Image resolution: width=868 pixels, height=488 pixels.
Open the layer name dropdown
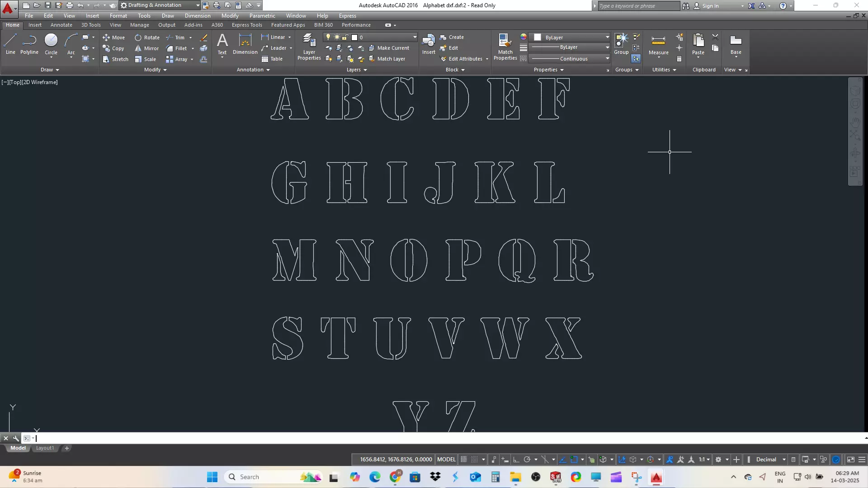(x=415, y=37)
